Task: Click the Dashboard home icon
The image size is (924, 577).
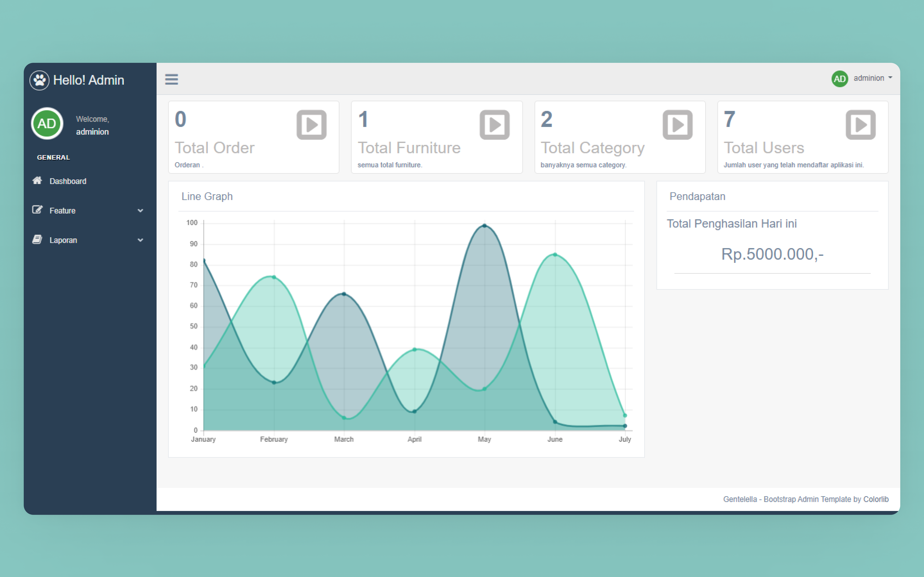Action: coord(37,180)
